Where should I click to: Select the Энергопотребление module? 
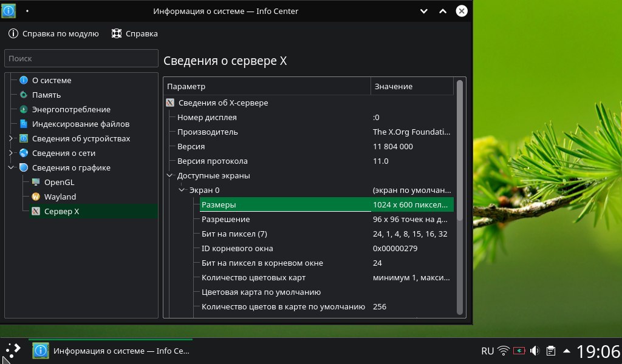coord(72,109)
